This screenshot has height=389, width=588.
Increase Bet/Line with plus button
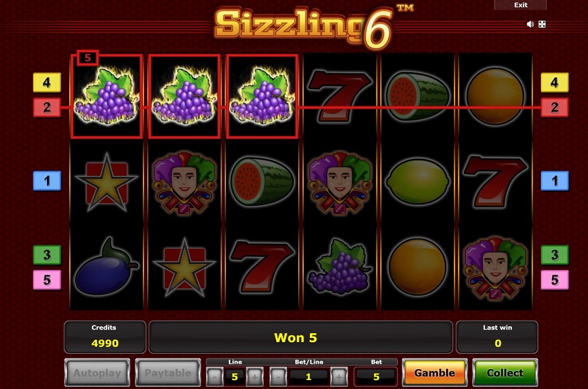339,377
